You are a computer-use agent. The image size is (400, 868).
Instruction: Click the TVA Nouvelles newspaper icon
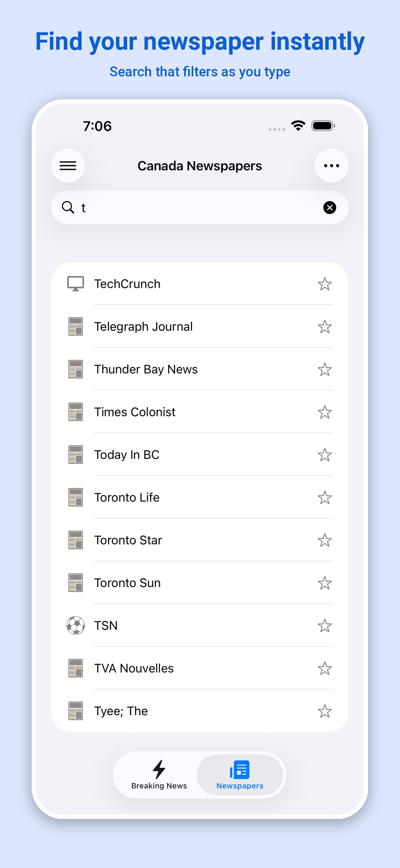point(75,668)
